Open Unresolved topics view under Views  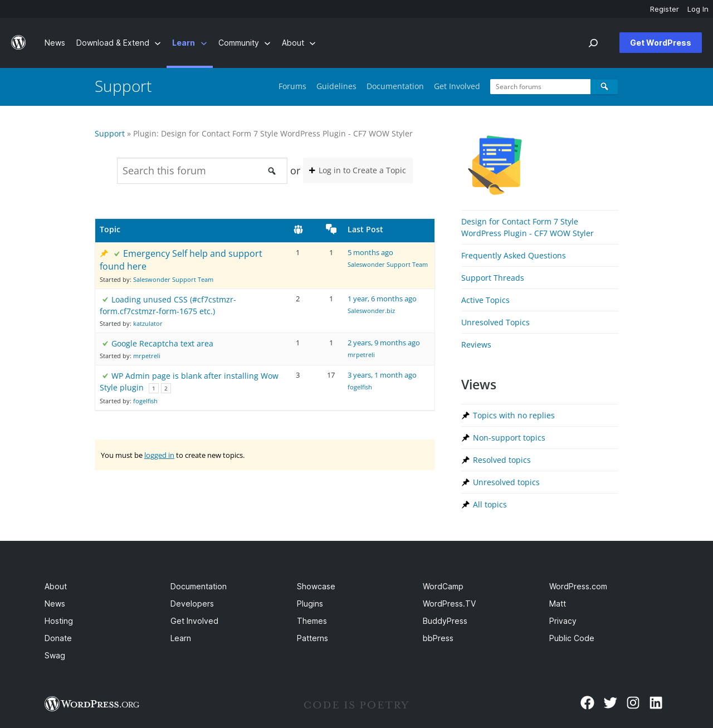pos(506,482)
